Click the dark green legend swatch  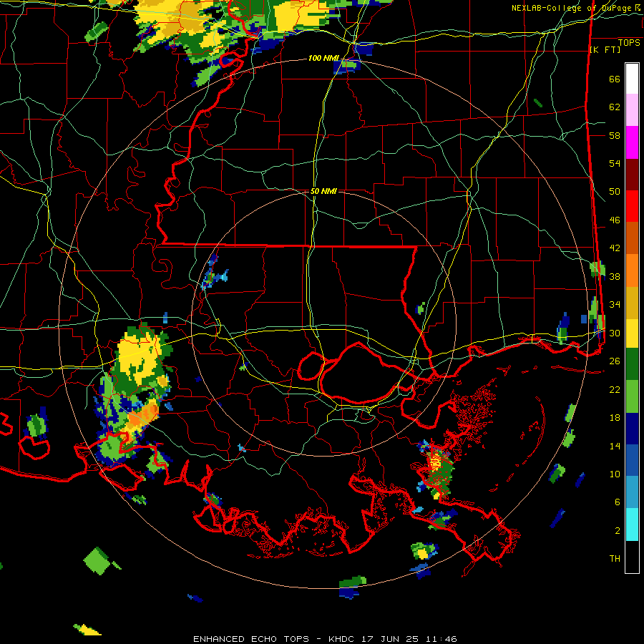tap(632, 364)
